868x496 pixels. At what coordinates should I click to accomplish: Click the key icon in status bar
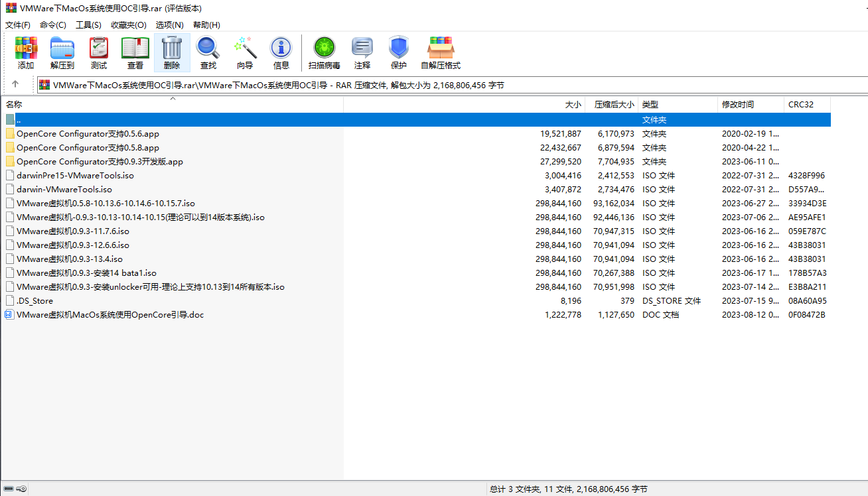click(x=21, y=489)
